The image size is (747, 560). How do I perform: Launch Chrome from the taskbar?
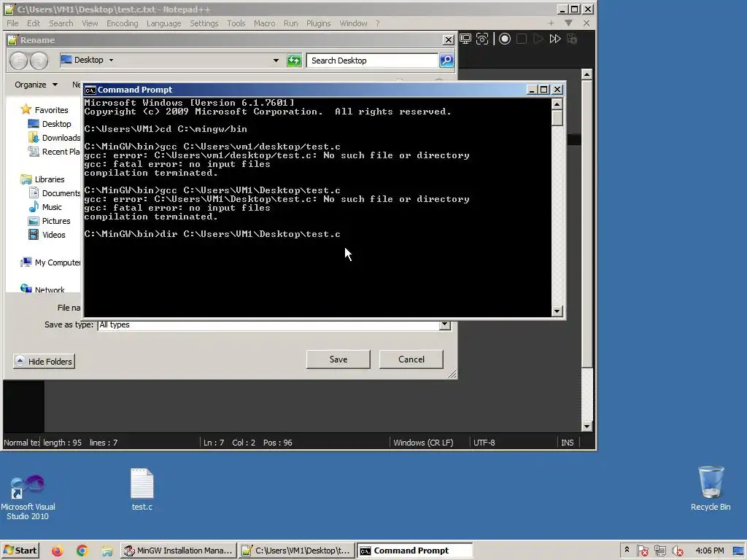tap(82, 551)
